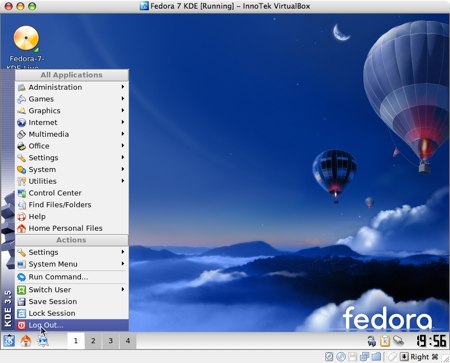Open the KDE K menu launcher button
This screenshot has height=363, width=450.
coord(9,341)
